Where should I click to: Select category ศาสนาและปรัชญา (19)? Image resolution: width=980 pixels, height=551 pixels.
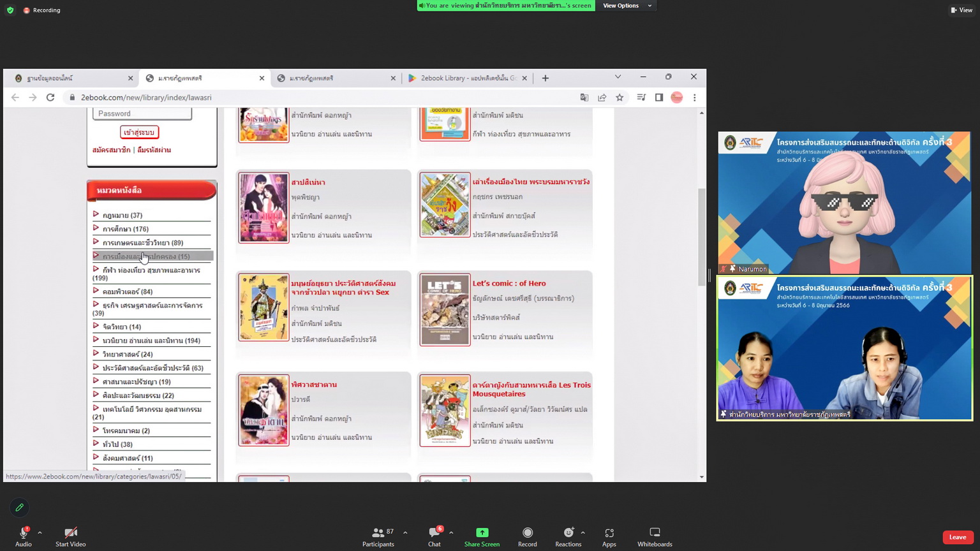(x=137, y=381)
